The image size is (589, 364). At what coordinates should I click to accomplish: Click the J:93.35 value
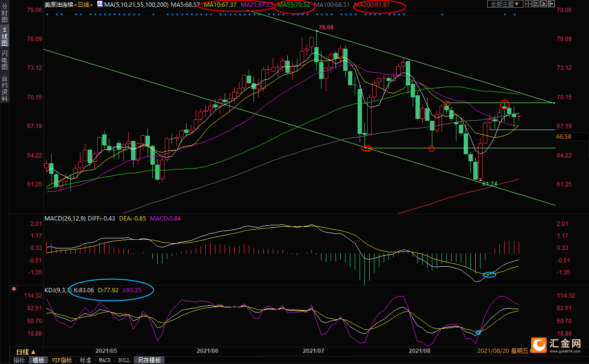click(132, 290)
